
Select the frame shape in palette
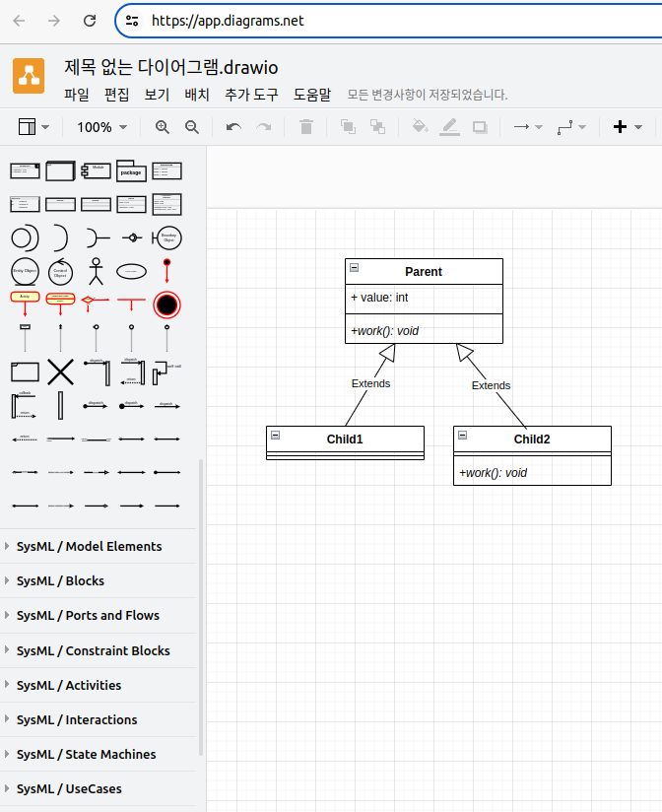click(x=25, y=372)
